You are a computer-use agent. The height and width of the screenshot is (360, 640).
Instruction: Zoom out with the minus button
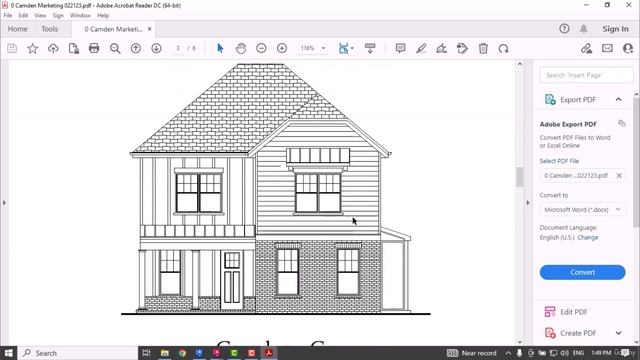click(261, 48)
